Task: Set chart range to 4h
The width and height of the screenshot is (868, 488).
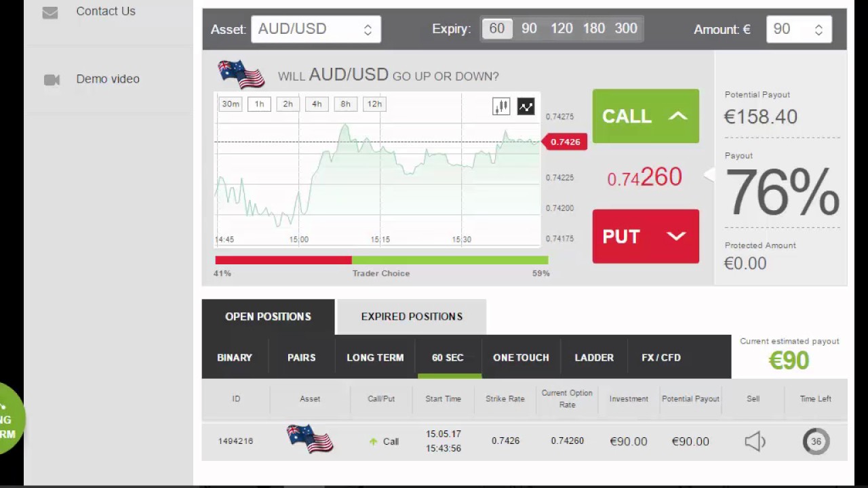Action: click(x=317, y=104)
